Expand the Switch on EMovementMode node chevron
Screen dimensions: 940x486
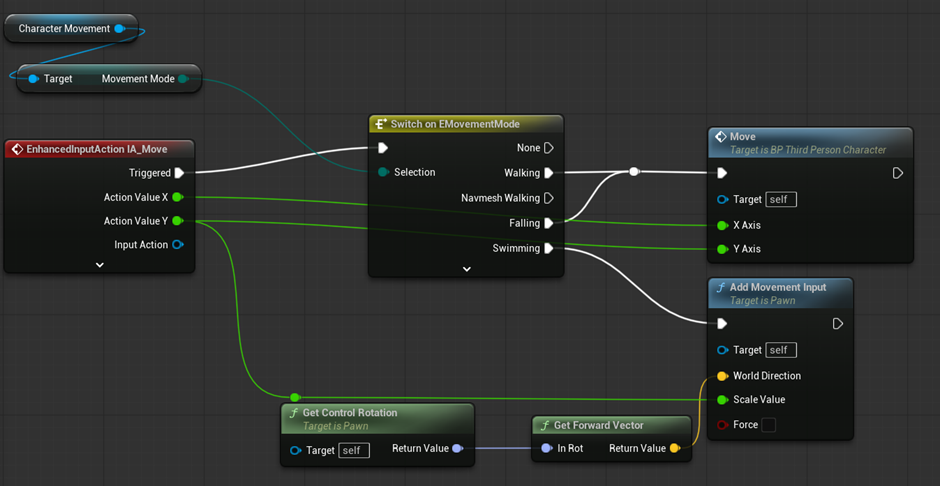[466, 269]
